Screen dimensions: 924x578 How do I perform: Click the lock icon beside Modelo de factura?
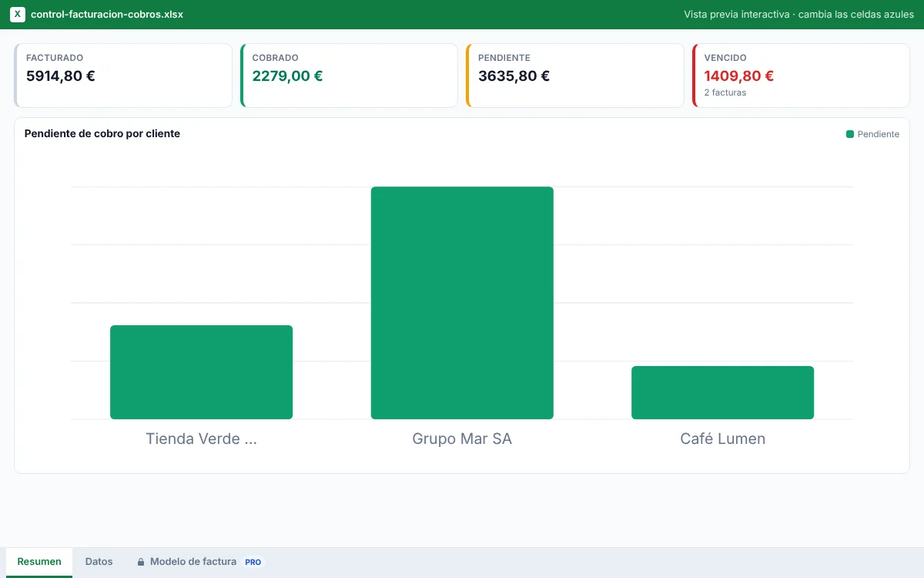(141, 562)
